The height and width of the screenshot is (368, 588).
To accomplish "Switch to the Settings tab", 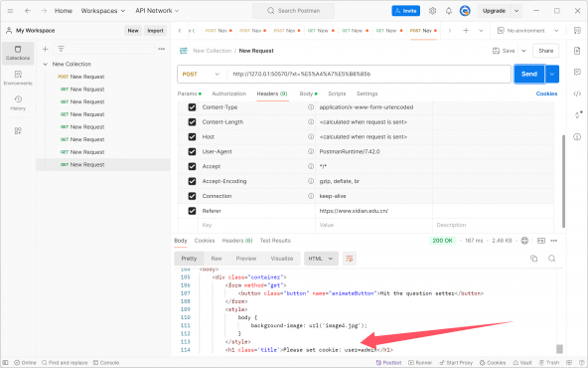I will tap(367, 93).
